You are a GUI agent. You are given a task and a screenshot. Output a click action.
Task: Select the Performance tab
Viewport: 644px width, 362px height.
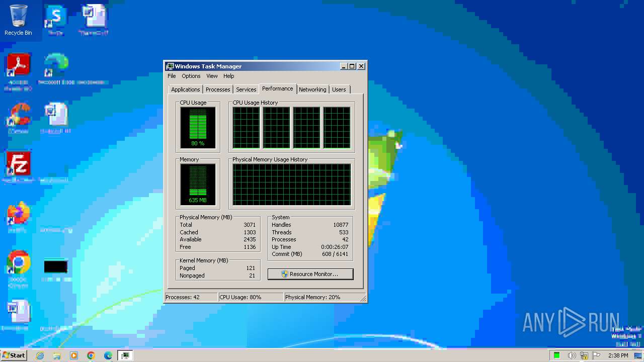(x=277, y=88)
